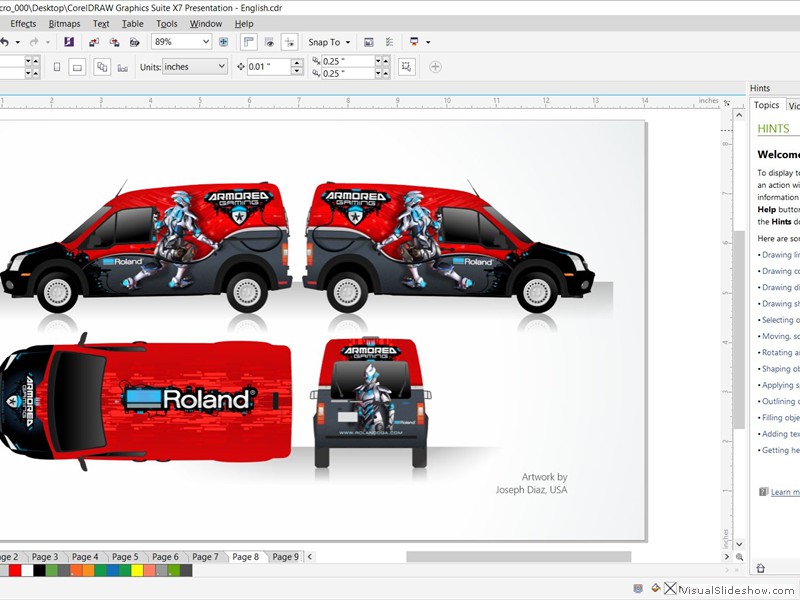The width and height of the screenshot is (800, 600).
Task: Click the ruler origin corner icon
Action: [727, 103]
